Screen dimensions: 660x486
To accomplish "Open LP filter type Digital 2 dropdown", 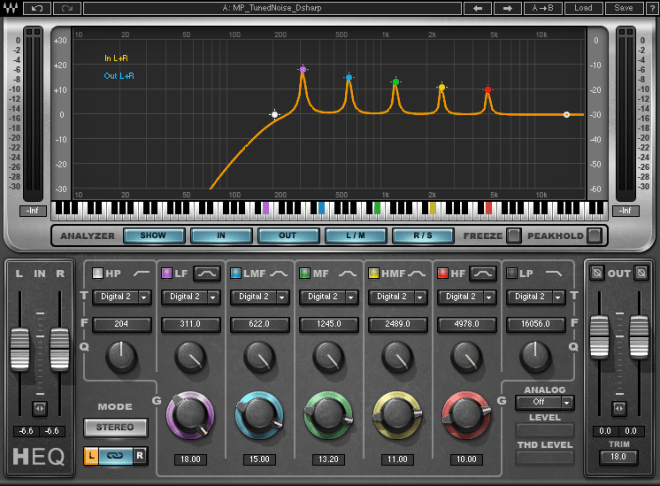I will point(536,297).
